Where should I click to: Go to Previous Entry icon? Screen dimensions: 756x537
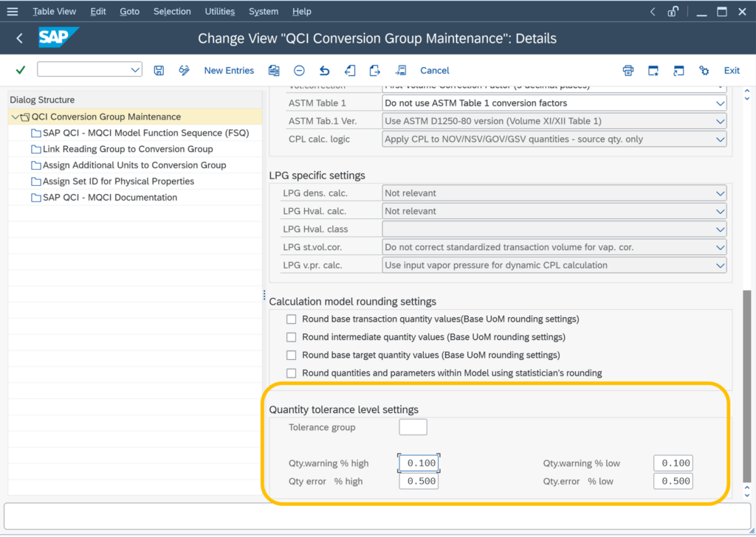point(350,70)
